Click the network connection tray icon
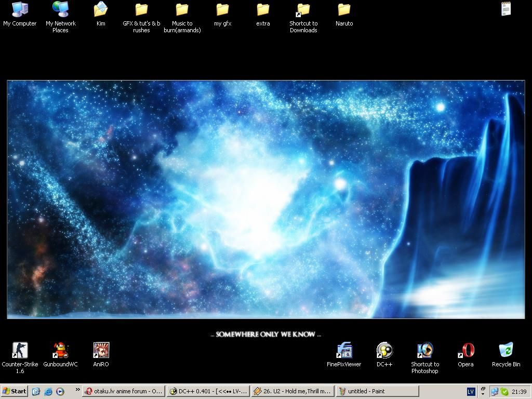This screenshot has width=532, height=399. (495, 392)
